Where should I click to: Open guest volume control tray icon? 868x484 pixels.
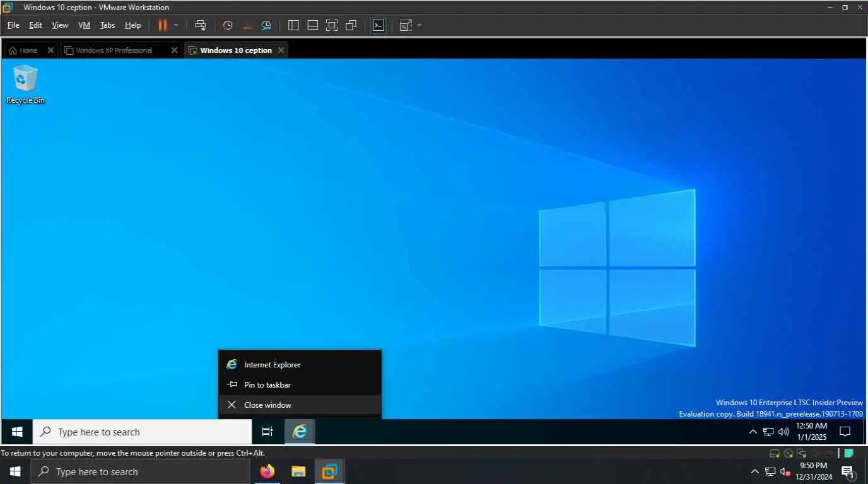tap(784, 432)
